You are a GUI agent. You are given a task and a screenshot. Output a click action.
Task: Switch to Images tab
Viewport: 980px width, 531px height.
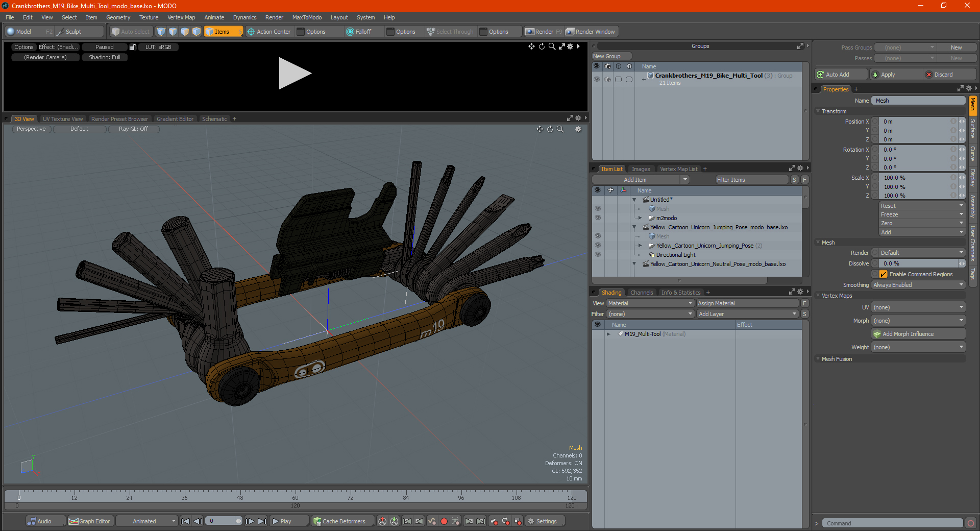point(641,169)
